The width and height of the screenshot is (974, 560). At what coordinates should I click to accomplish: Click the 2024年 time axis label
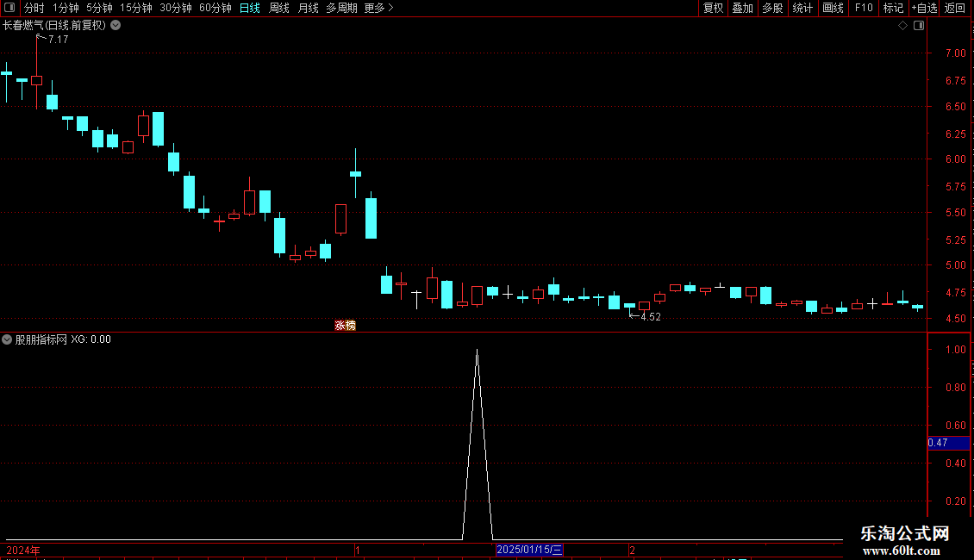coord(23,550)
